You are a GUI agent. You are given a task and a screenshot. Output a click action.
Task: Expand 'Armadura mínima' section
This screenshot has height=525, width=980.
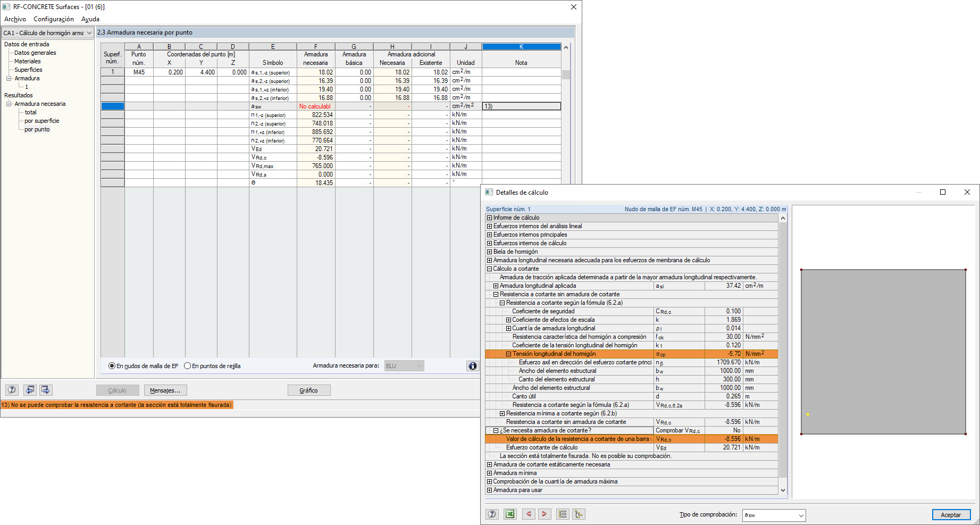point(490,473)
